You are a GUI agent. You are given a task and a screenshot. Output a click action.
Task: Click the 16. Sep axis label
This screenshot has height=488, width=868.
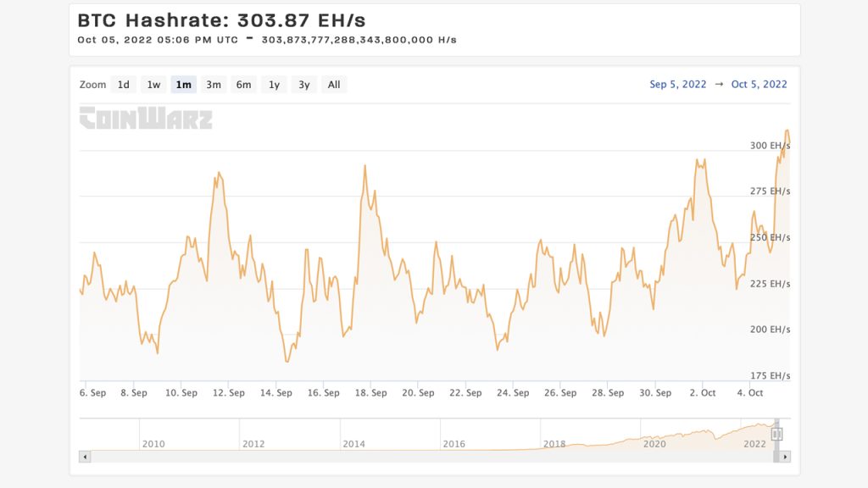click(x=323, y=393)
